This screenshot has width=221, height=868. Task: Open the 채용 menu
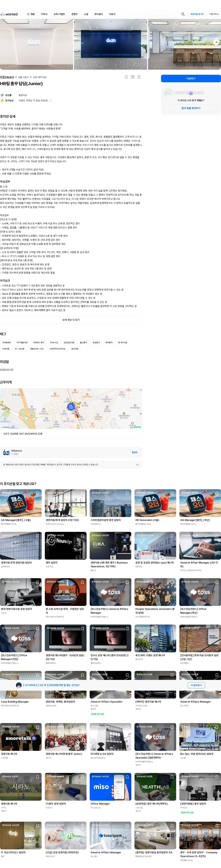(x=31, y=14)
